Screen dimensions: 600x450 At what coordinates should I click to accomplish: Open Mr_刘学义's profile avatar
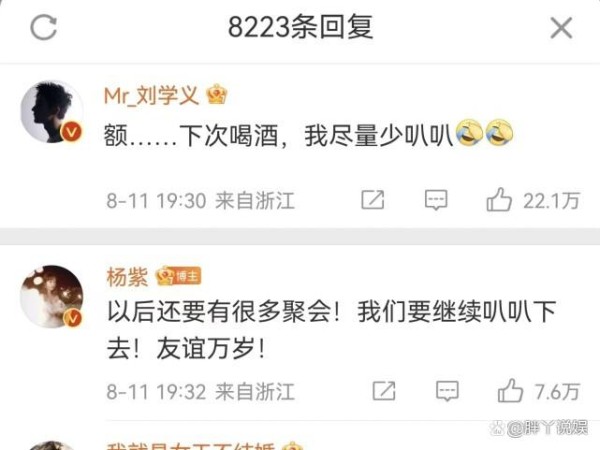(x=52, y=112)
